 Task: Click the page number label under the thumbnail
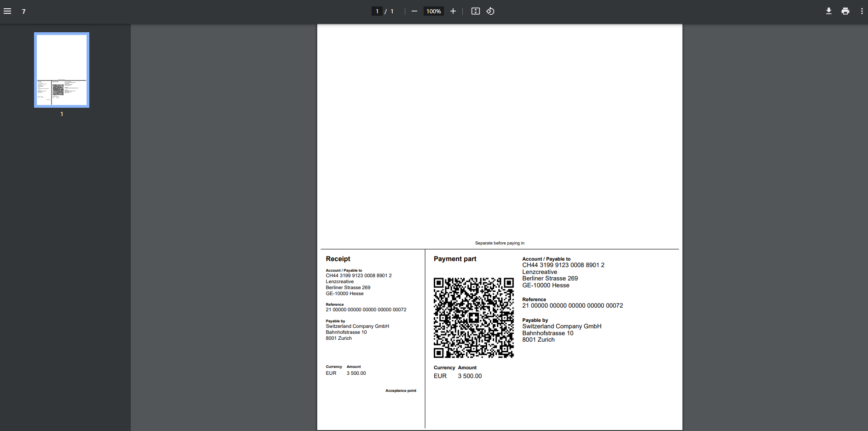pyautogui.click(x=61, y=114)
